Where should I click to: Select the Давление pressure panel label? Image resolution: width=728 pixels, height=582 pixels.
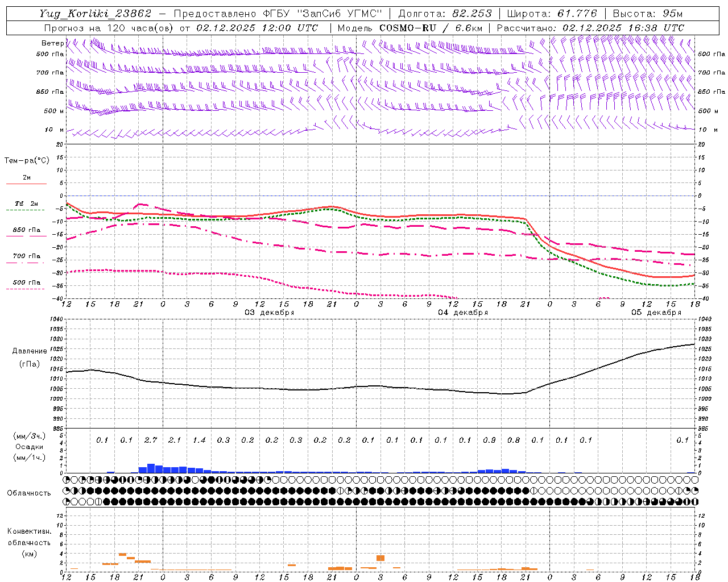[x=30, y=351]
